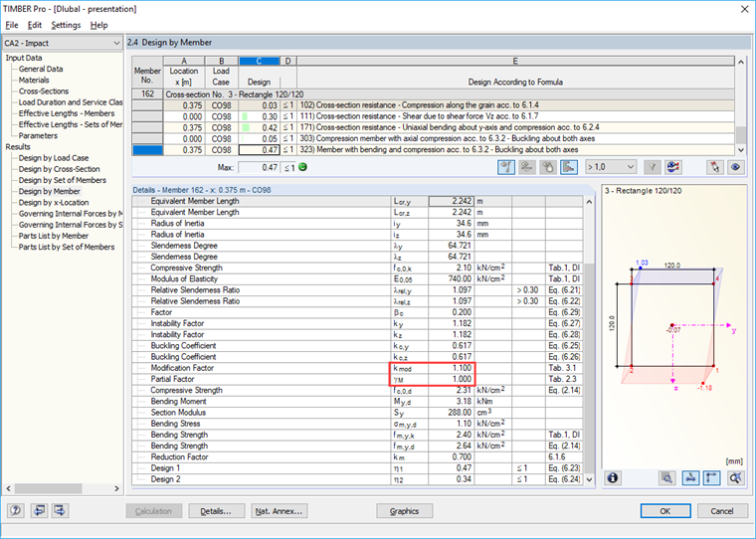Select the 0.30 shear force design row
The image size is (756, 539).
[x=433, y=116]
